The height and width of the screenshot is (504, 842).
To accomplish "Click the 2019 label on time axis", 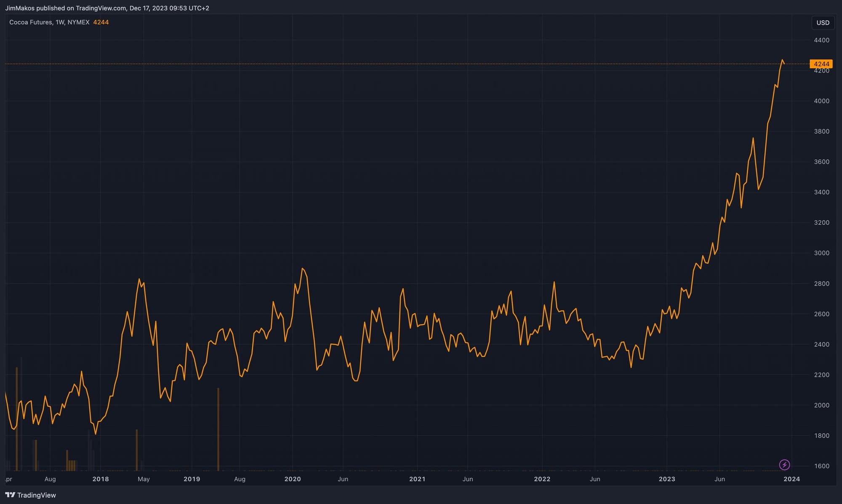I will click(x=192, y=479).
